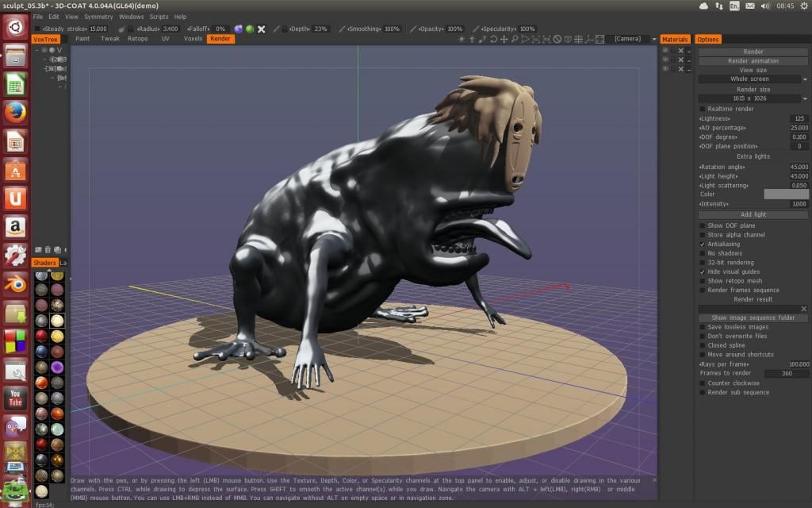Click the trash icon above Shaders panel
This screenshot has width=812, height=508.
coord(48,251)
